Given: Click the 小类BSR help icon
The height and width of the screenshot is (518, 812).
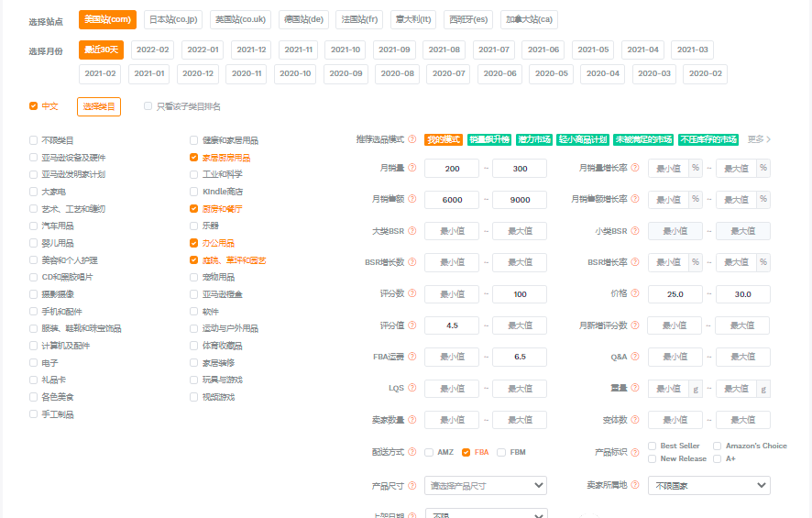Looking at the screenshot, I should pos(635,231).
